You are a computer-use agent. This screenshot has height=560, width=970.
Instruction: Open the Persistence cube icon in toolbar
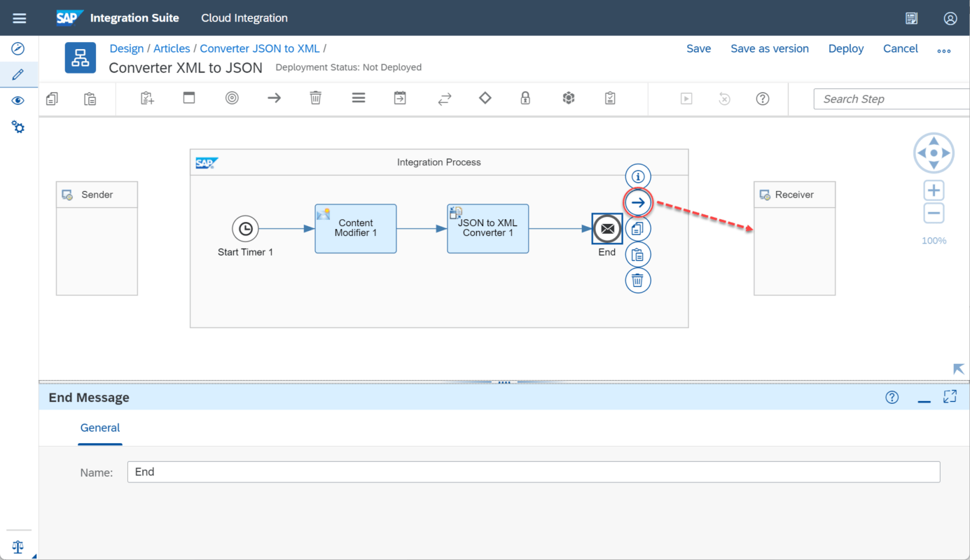pyautogui.click(x=569, y=98)
